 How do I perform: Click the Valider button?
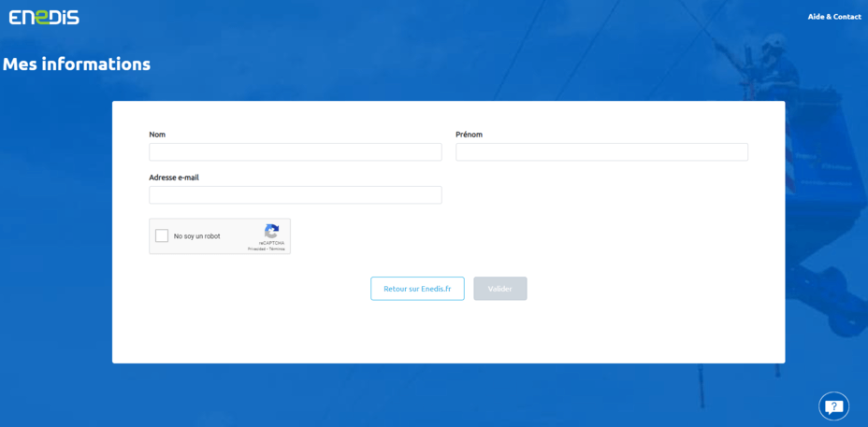coord(499,289)
